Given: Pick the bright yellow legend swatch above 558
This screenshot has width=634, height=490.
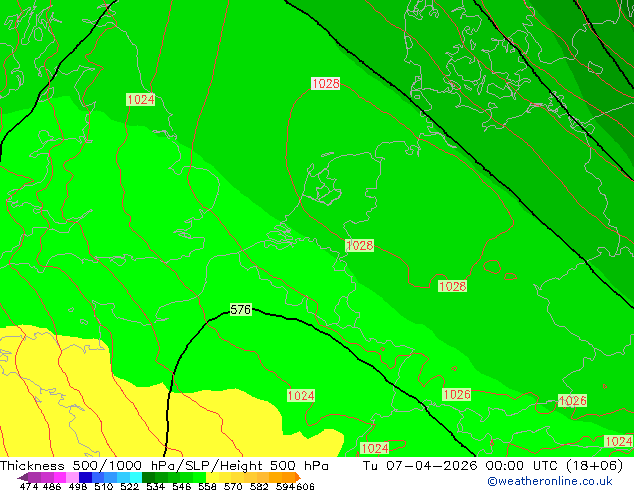Looking at the screenshot, I should click(212, 477).
